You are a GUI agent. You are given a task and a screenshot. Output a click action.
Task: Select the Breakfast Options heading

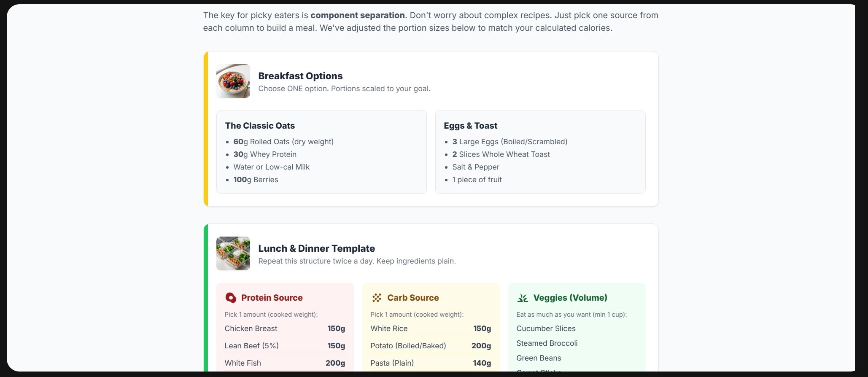click(x=300, y=76)
